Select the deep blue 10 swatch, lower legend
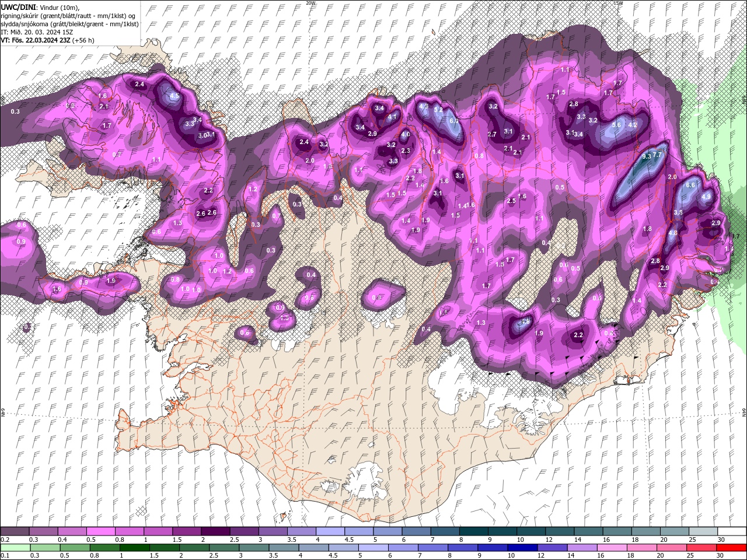The width and height of the screenshot is (747, 560). (x=522, y=547)
